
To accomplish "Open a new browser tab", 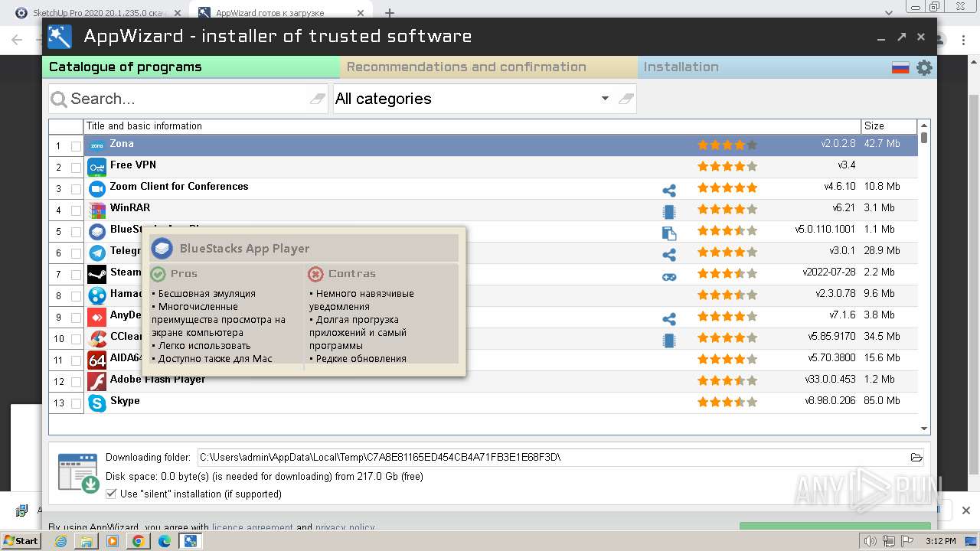I will pyautogui.click(x=390, y=13).
